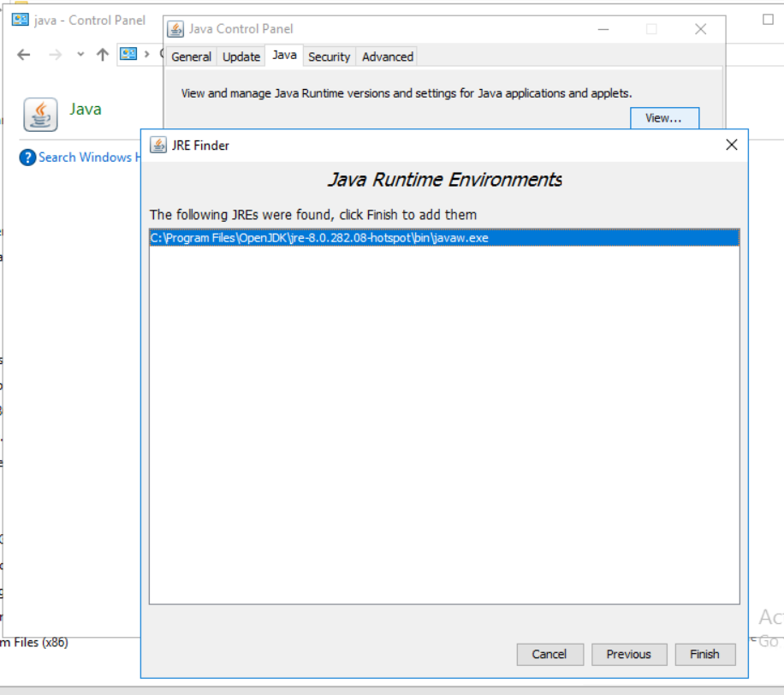The width and height of the screenshot is (784, 695).
Task: Click Search Windows Help link
Action: 89,157
